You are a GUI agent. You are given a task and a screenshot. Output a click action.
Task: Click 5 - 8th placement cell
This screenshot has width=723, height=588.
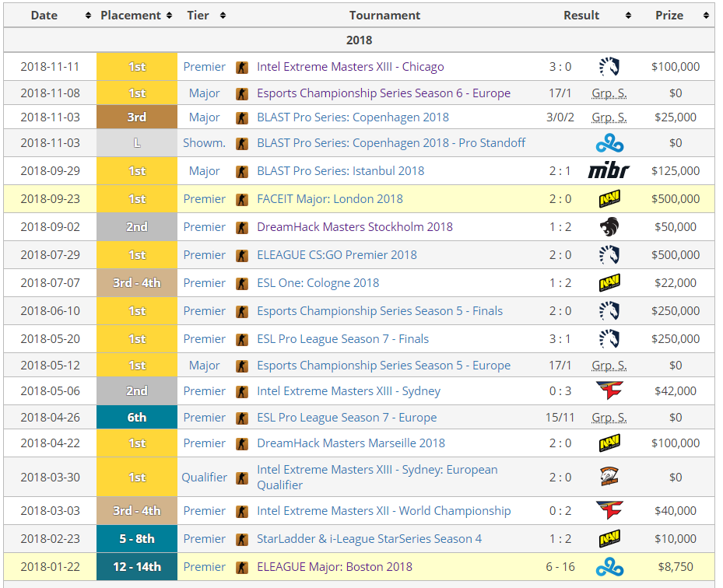pos(137,539)
